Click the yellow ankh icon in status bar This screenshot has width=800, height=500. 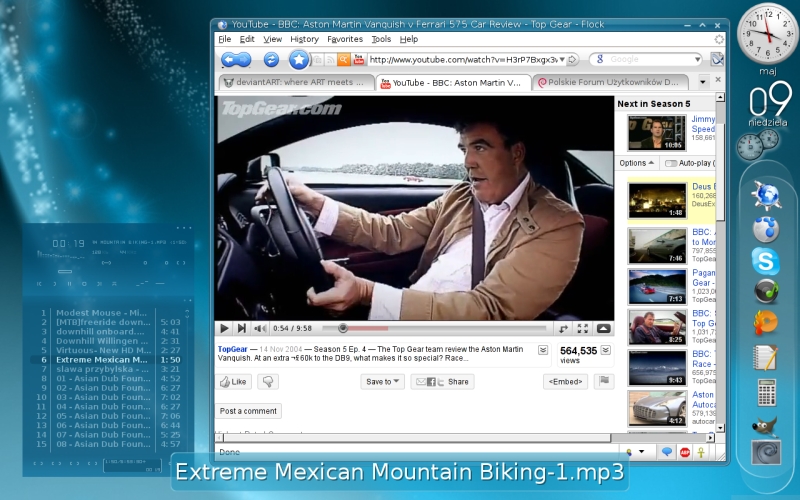702,452
